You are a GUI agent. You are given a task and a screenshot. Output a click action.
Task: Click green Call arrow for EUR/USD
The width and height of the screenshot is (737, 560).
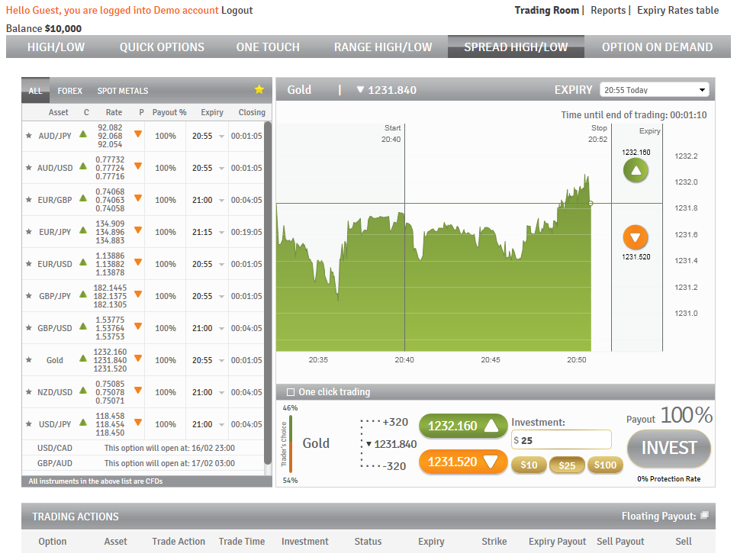click(83, 262)
